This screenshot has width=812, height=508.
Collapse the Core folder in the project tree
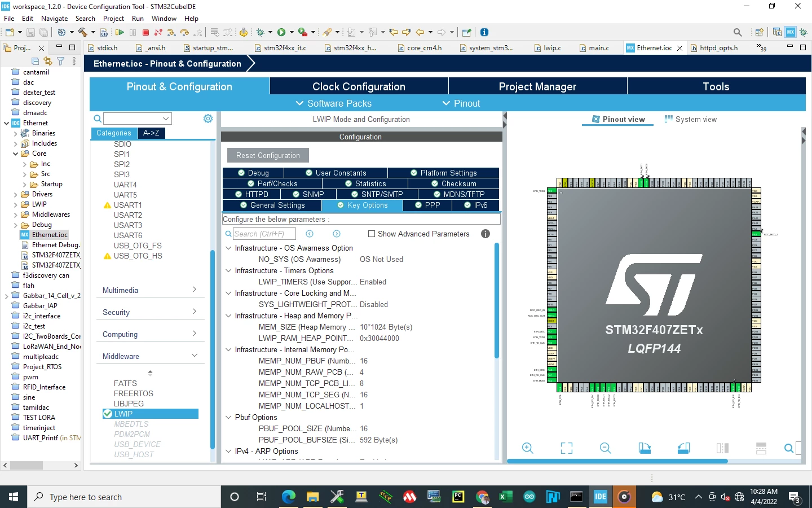(x=15, y=154)
